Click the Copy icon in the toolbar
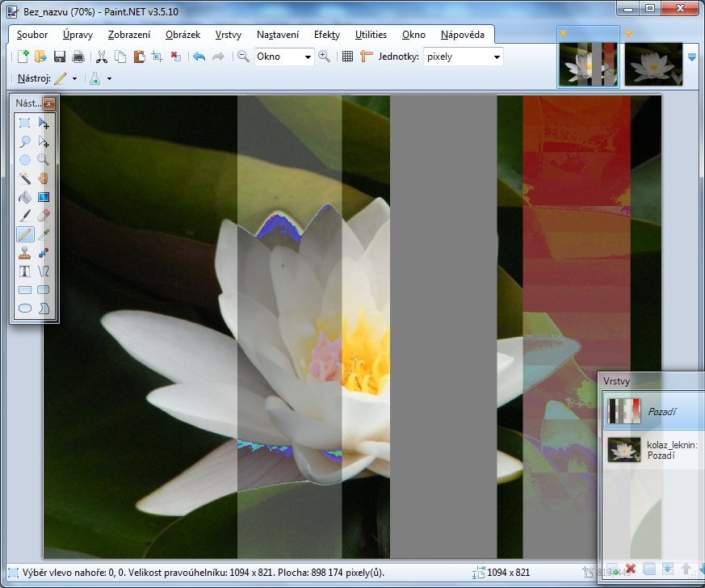Screen dimensions: 705x588 120,57
